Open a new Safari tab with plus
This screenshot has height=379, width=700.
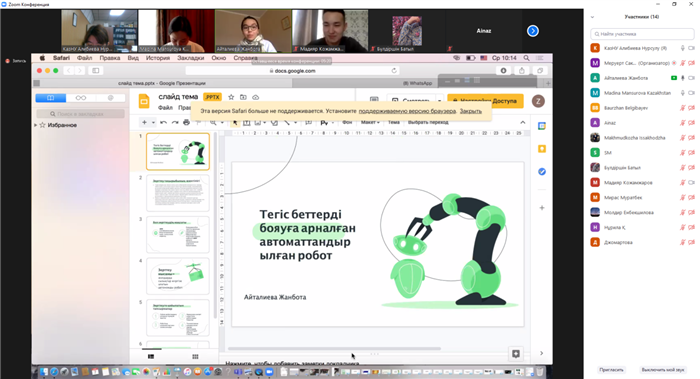[x=548, y=83]
